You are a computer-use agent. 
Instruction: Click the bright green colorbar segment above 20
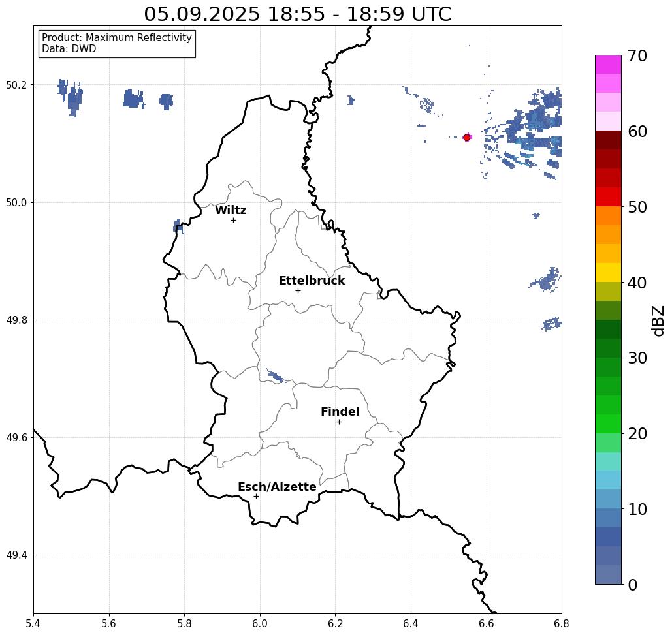click(608, 424)
